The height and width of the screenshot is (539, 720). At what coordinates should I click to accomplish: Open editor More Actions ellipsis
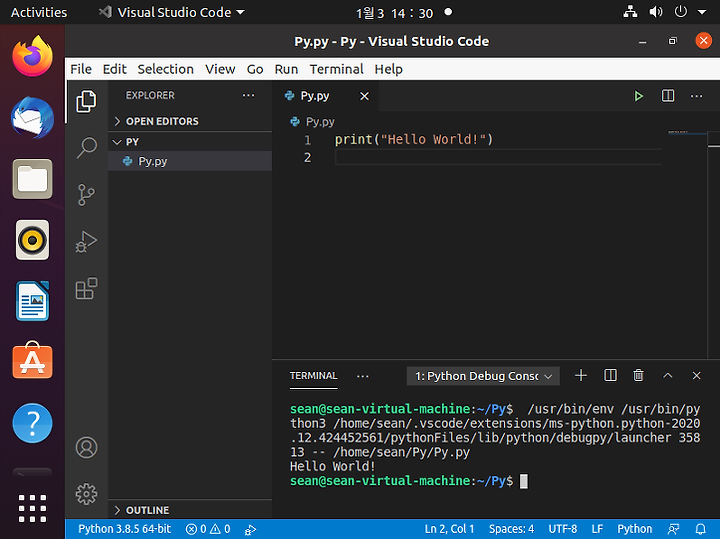coord(697,96)
